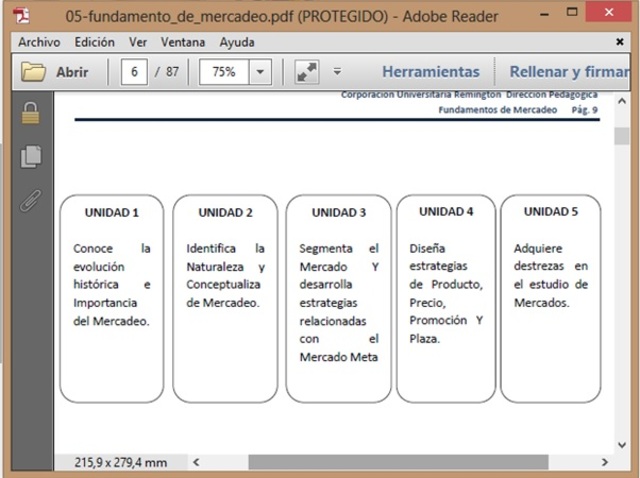Click the horizontal scrollbar right arrow
The width and height of the screenshot is (640, 478).
[605, 462]
